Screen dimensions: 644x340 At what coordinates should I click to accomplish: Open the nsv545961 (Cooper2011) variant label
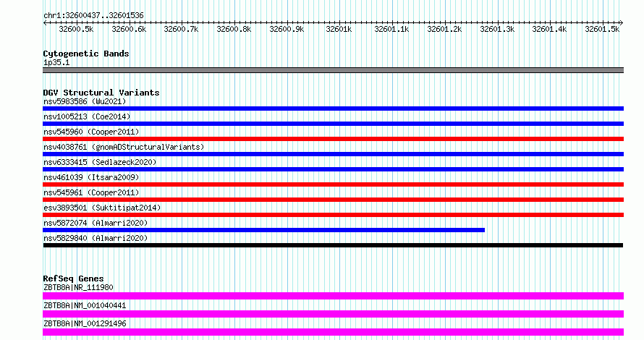coord(91,192)
